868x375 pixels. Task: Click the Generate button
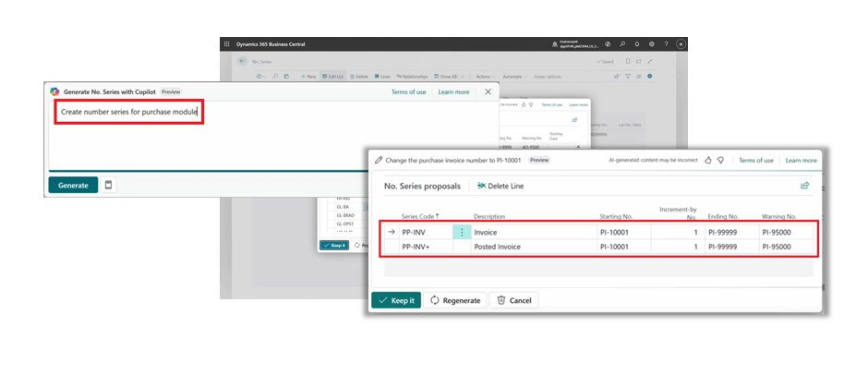(73, 185)
